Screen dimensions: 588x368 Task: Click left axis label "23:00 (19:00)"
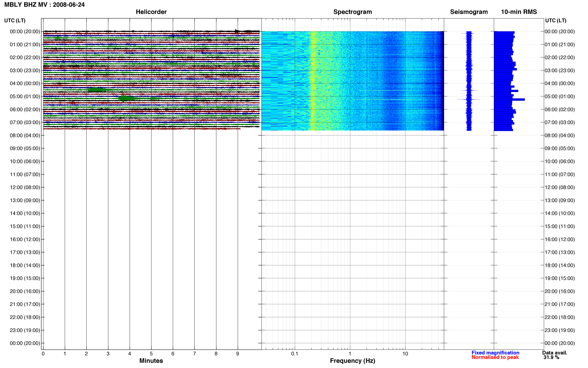point(25,330)
